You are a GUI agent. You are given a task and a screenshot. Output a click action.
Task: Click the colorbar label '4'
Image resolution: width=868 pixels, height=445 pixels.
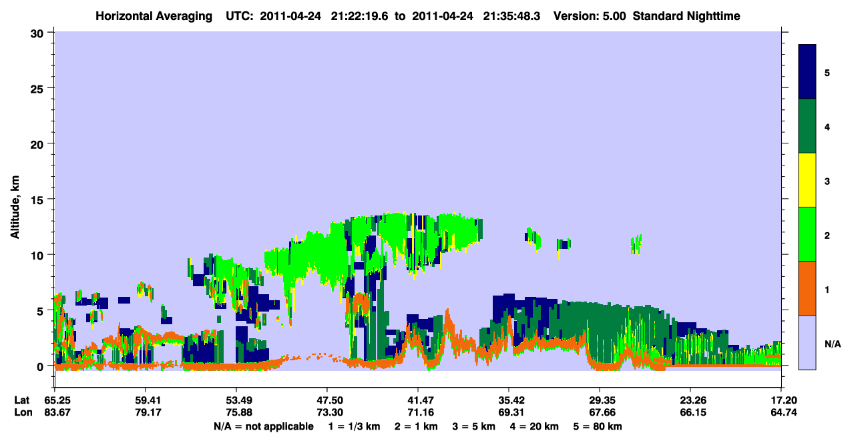coord(827,127)
